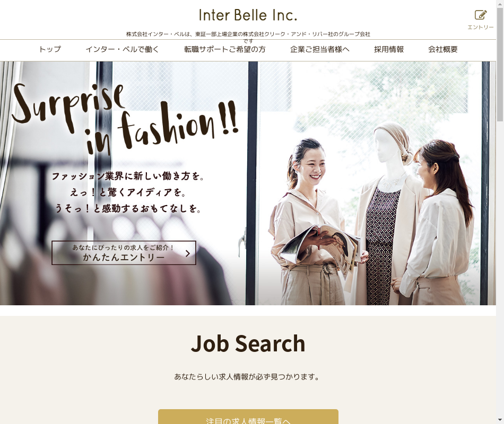Open the トップ menu item
This screenshot has height=424, width=504.
(50, 49)
